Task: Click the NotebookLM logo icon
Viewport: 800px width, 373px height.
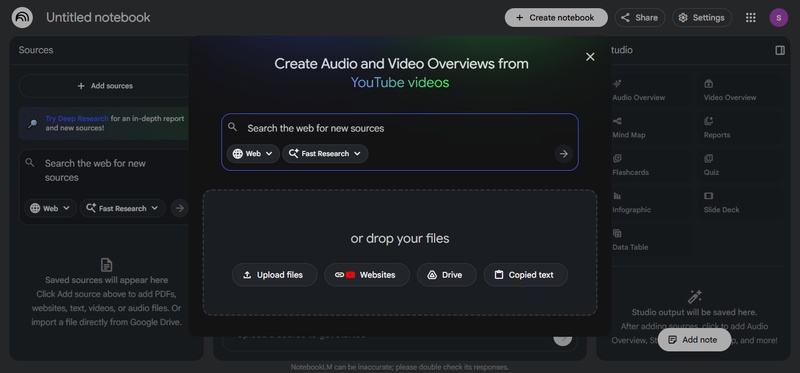Action: click(22, 17)
